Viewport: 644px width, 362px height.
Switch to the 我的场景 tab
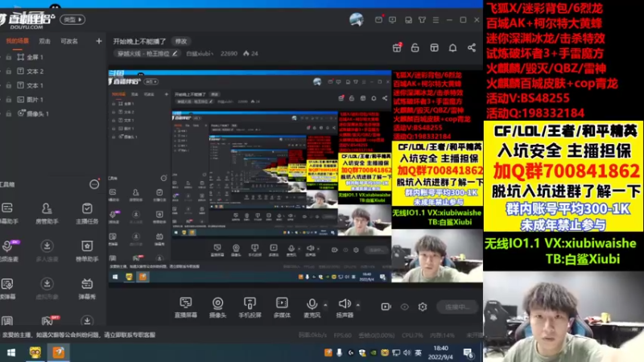pyautogui.click(x=17, y=41)
